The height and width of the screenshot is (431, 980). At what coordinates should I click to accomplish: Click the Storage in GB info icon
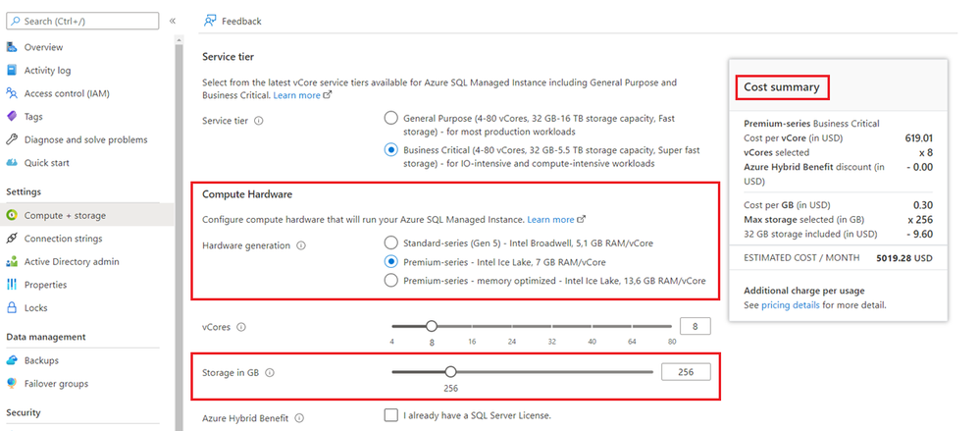click(270, 372)
